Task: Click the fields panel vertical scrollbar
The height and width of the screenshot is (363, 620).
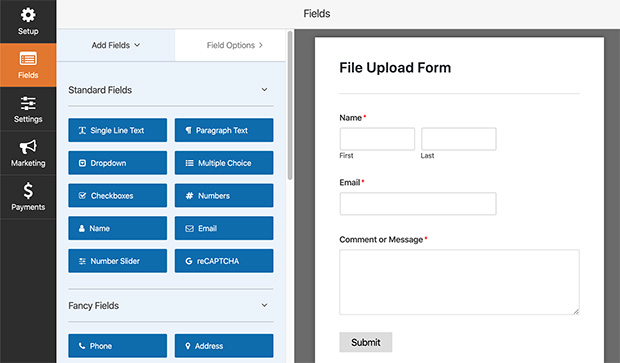Action: (290, 106)
